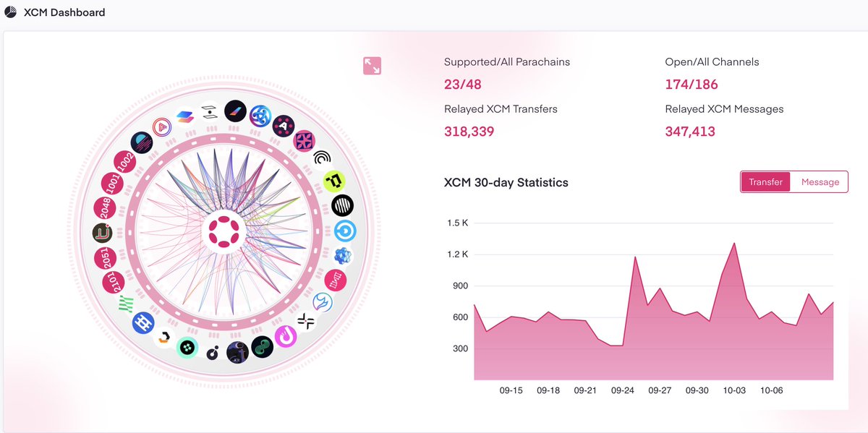Click the 174/186 channels value
868x433 pixels.
tap(692, 85)
